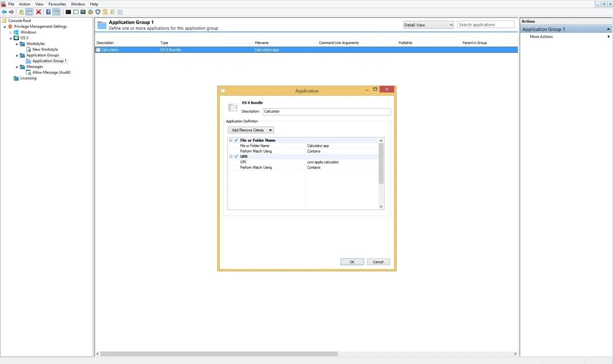Click the main list horizontal scrollbar thumb
The image size is (613, 364).
(x=219, y=354)
